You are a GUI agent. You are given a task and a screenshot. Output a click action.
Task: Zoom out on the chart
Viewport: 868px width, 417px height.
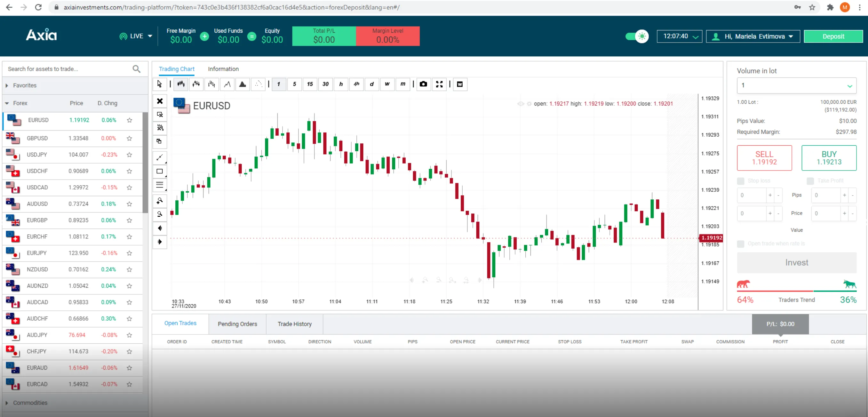click(160, 214)
